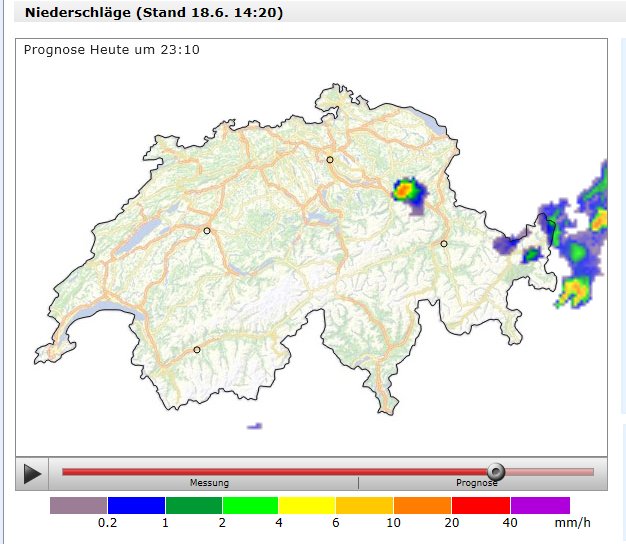Click the red legend color swatch
The image size is (626, 544).
point(481,505)
